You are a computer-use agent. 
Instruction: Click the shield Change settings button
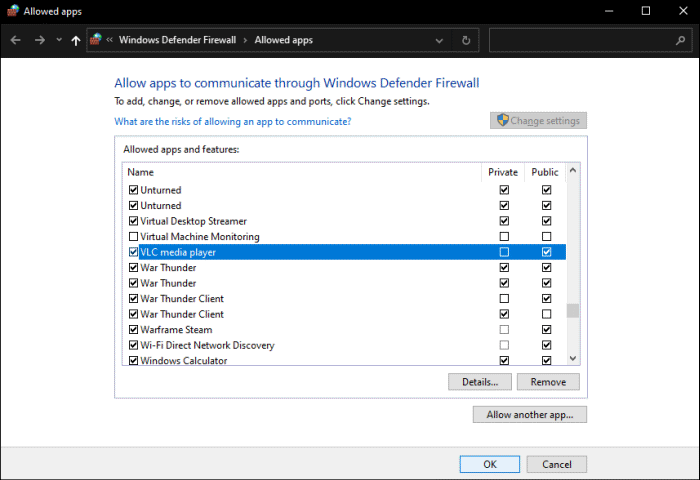[x=538, y=121]
